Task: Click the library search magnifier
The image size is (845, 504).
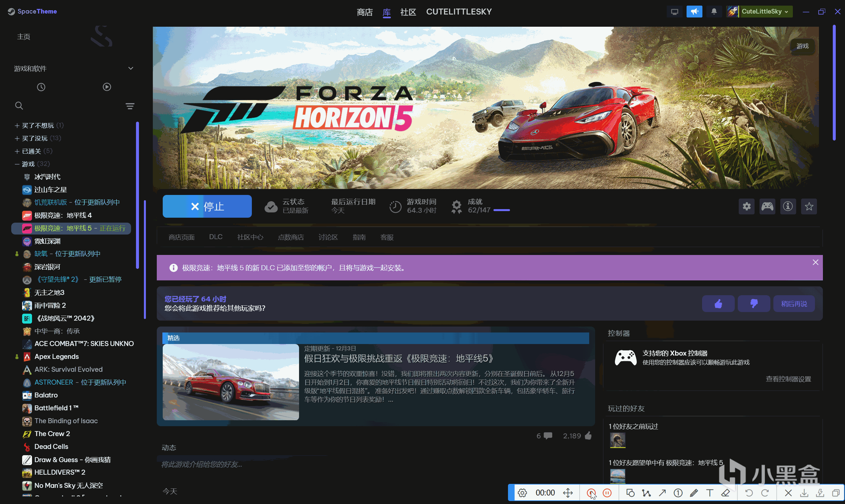Action: [19, 106]
